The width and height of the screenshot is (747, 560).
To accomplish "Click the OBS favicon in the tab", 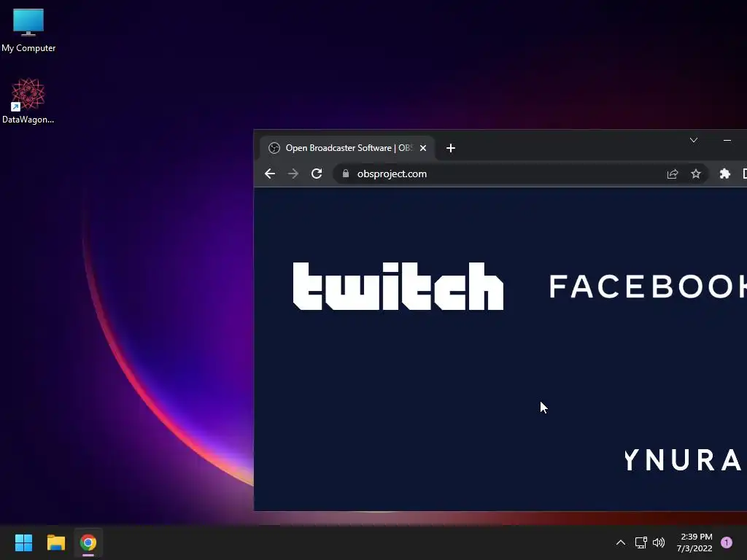I will tap(274, 148).
